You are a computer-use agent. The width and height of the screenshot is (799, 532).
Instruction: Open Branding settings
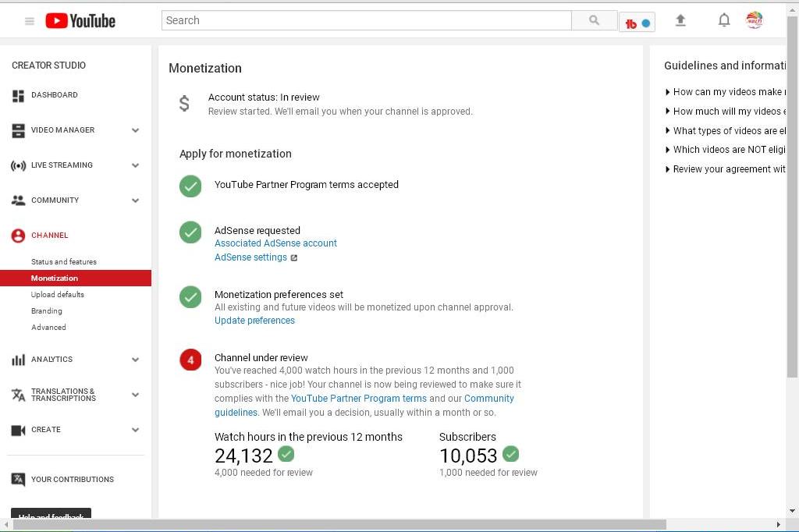click(46, 310)
